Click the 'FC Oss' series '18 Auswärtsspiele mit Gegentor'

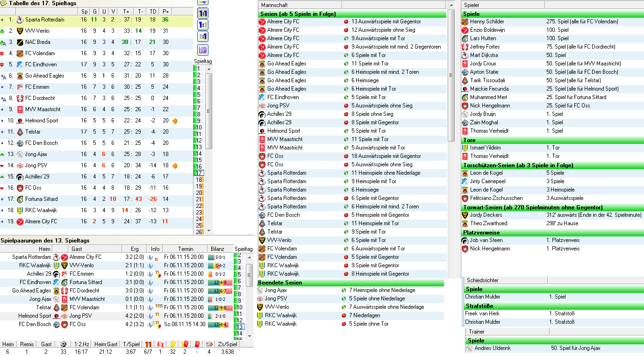352,156
